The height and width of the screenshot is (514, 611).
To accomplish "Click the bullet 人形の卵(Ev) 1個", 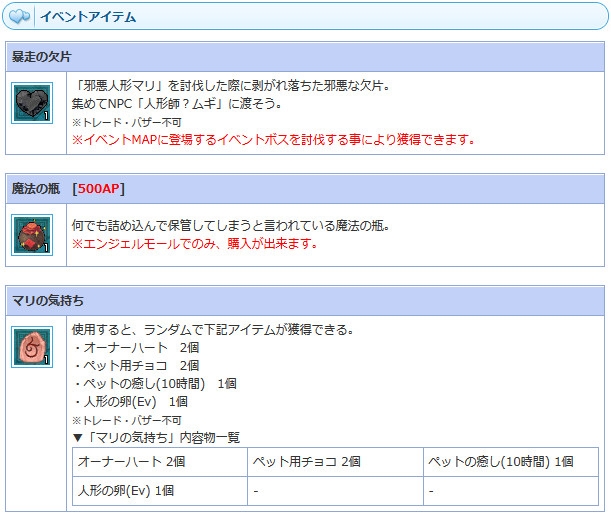I will pos(131,402).
